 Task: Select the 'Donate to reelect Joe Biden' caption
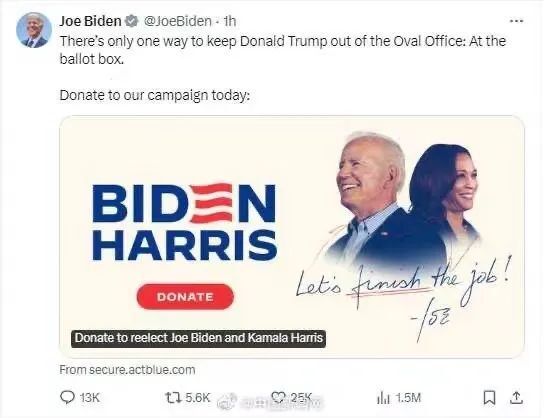tap(198, 338)
